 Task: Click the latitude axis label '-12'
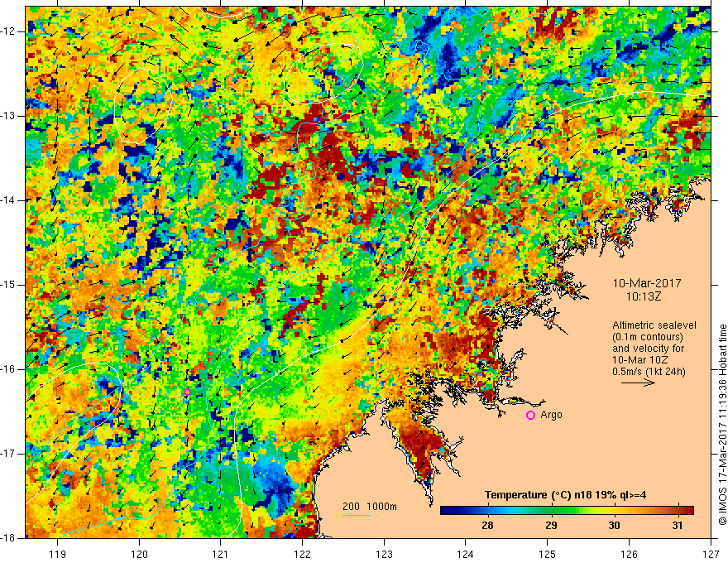tap(9, 31)
